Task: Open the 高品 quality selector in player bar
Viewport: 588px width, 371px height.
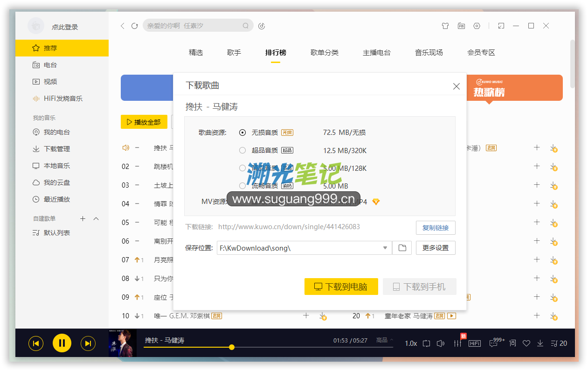Action: [385, 340]
